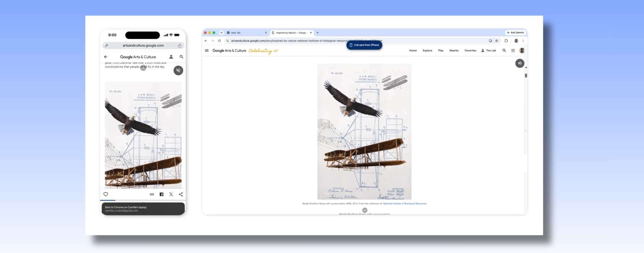Image resolution: width=644 pixels, height=253 pixels.
Task: Open Explore in the site navigation
Action: tap(427, 50)
